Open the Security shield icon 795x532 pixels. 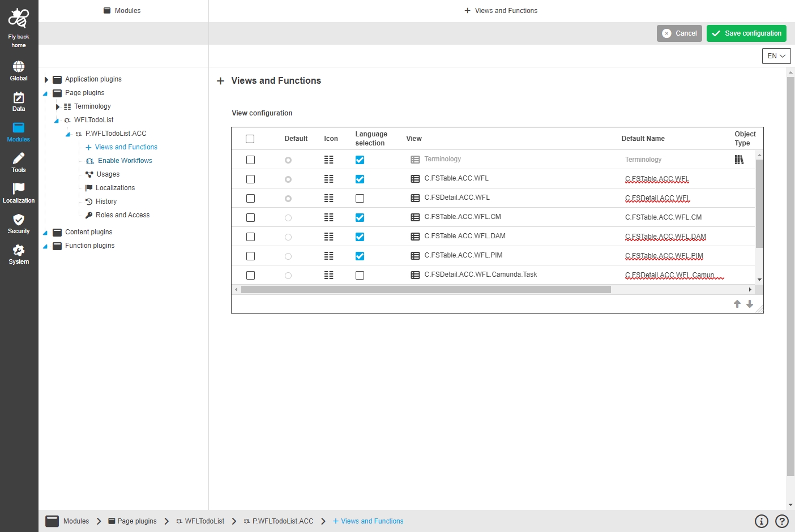point(19,224)
